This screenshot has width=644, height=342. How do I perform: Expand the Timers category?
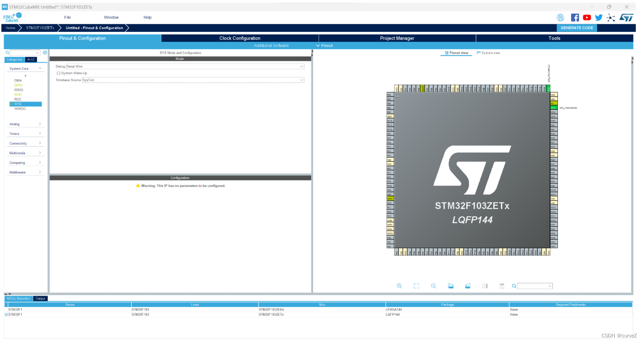(40, 133)
